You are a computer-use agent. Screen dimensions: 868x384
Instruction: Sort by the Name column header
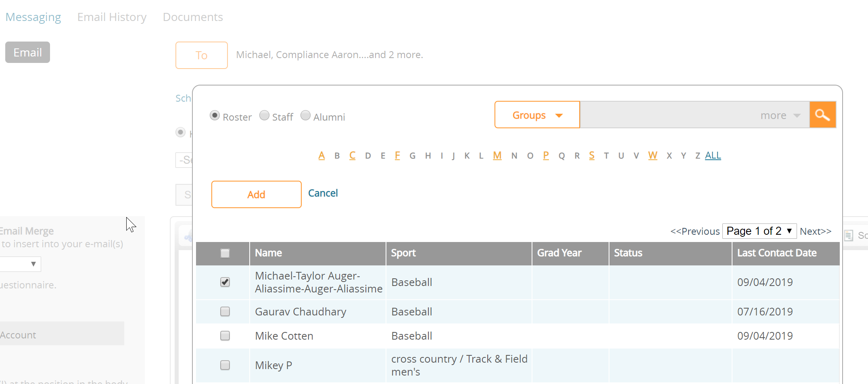tap(268, 253)
